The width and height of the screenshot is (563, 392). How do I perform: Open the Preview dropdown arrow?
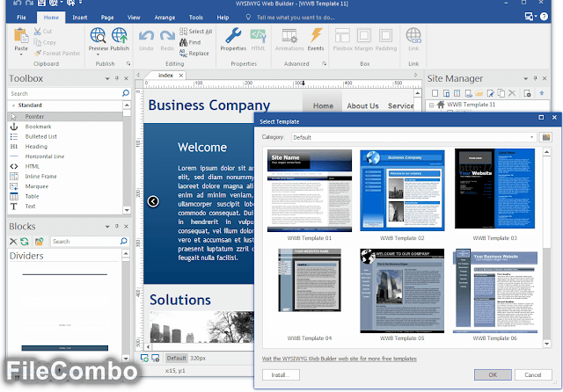98,54
